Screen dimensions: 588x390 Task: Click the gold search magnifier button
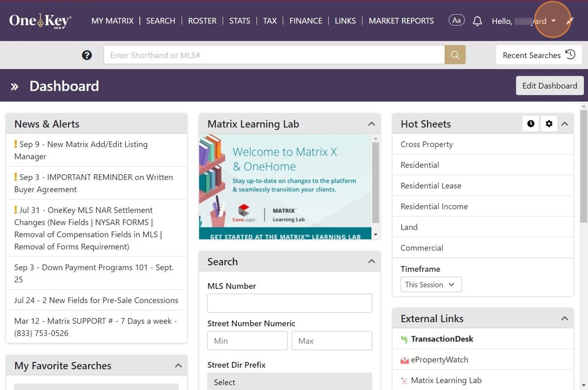click(x=455, y=55)
